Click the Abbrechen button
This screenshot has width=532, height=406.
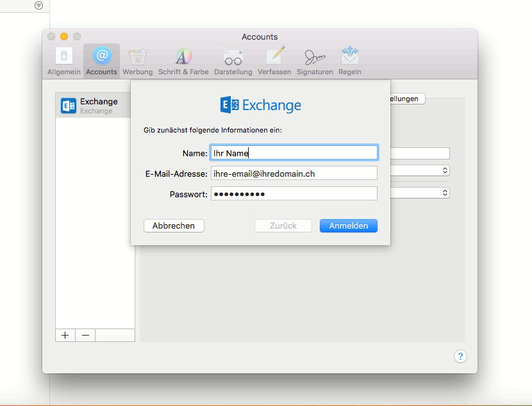click(x=174, y=225)
